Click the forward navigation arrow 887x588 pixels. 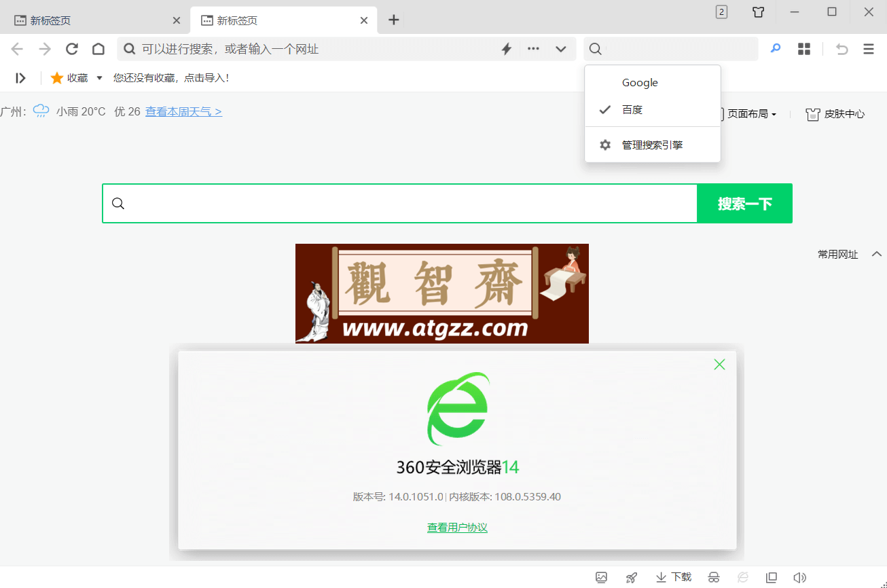click(x=45, y=49)
